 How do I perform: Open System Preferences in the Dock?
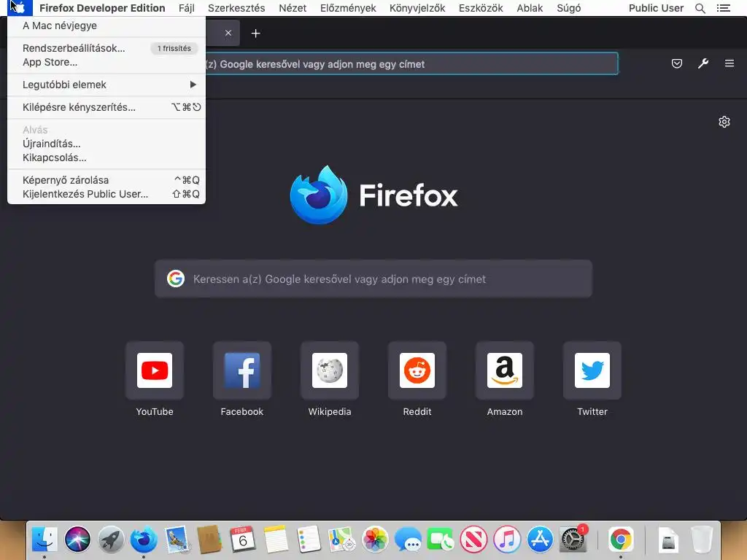[573, 540]
